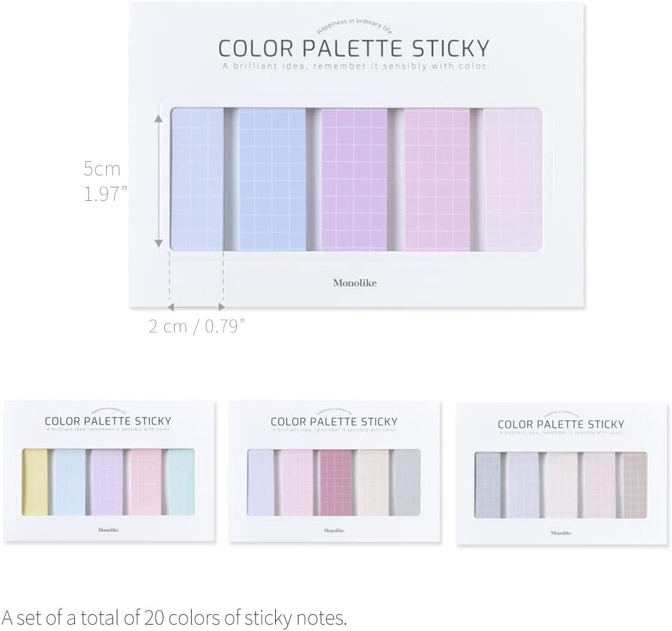Viewport: 672px width, 631px height.
Task: Pick the light blue note in the large pack
Action: 271,178
